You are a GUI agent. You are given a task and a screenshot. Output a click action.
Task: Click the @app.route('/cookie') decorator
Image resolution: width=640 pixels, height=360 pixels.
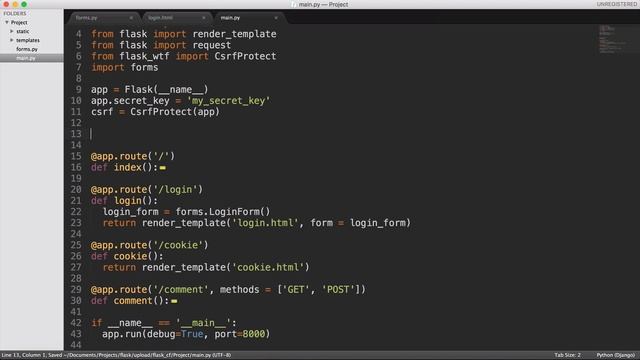coord(149,245)
